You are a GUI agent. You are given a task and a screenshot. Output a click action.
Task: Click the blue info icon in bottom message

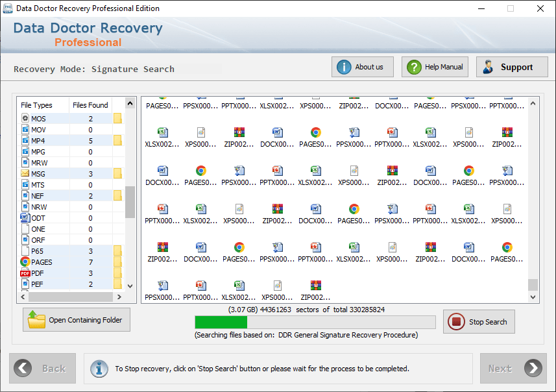point(99,369)
